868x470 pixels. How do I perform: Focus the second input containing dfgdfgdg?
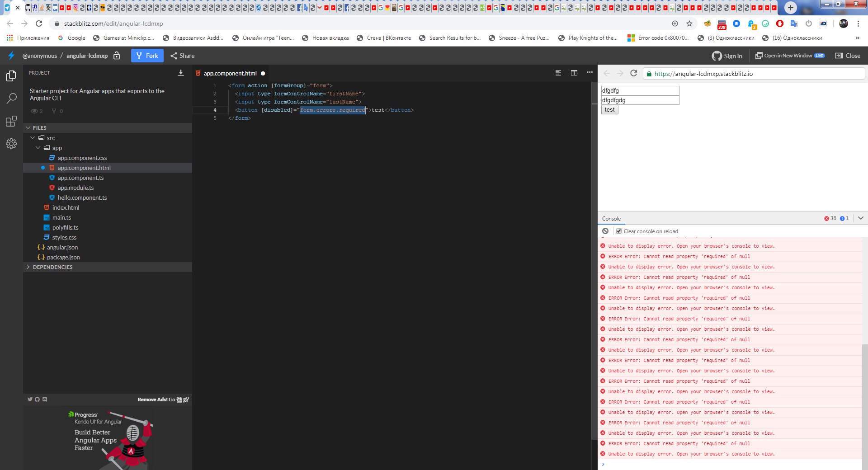[640, 100]
